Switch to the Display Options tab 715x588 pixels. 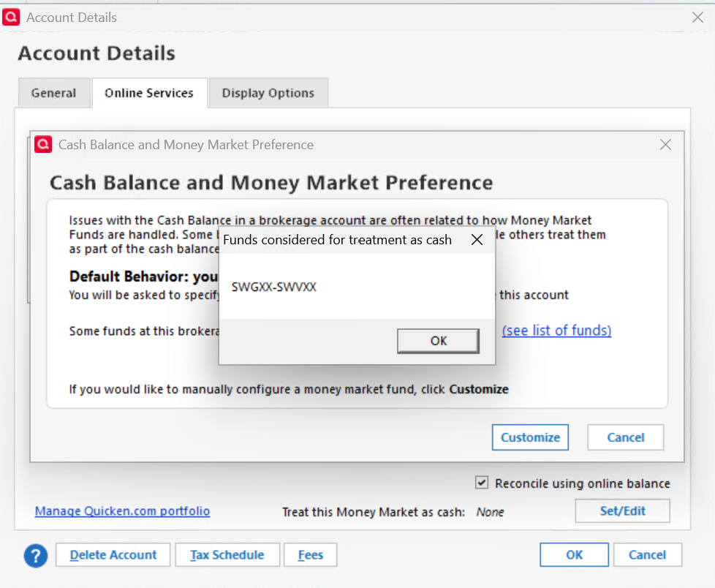[x=268, y=93]
